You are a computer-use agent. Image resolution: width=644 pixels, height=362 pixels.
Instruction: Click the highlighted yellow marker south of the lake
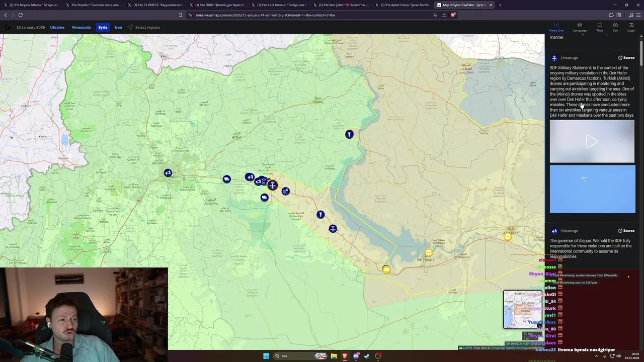386,269
